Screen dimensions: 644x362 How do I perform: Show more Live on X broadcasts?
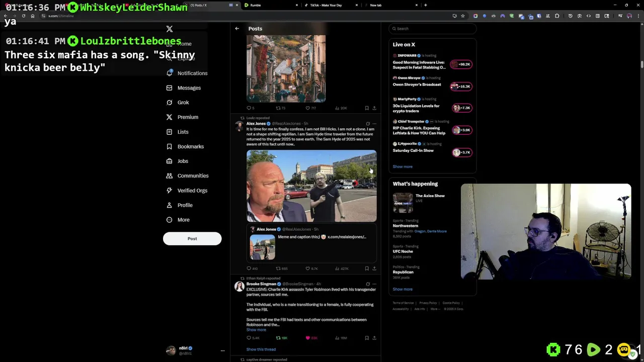(x=403, y=166)
